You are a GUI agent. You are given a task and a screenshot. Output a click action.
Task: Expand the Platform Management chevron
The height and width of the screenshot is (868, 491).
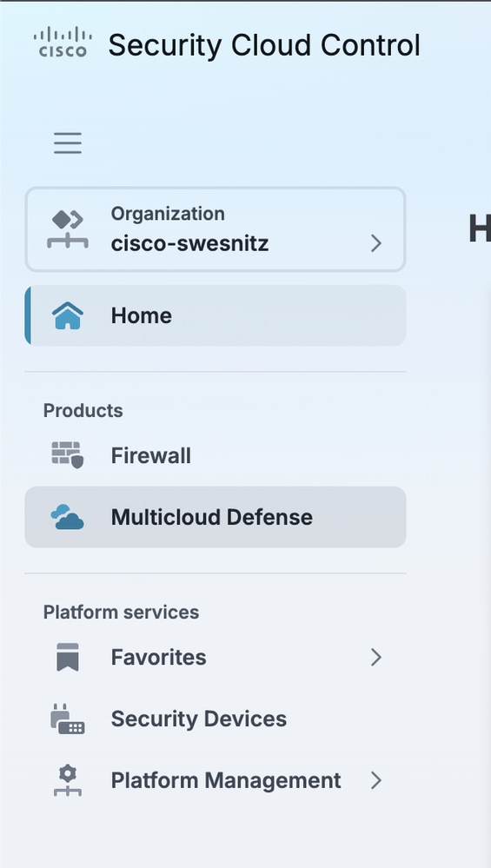(376, 780)
